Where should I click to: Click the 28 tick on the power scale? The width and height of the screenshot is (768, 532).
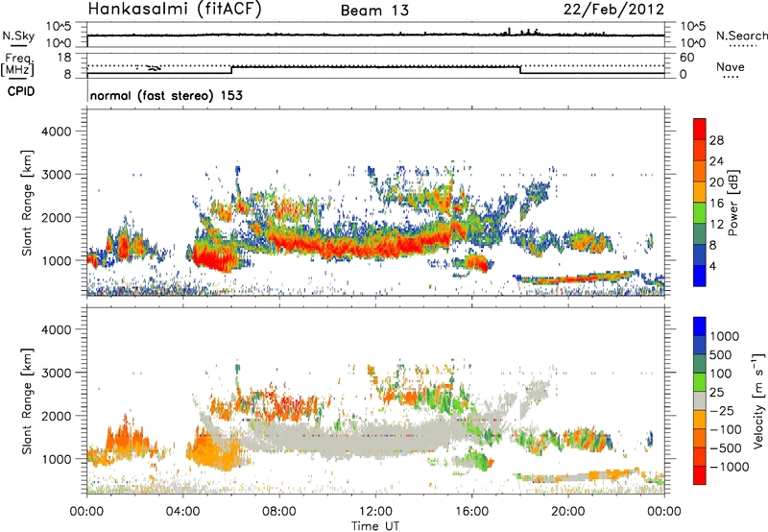coord(716,140)
